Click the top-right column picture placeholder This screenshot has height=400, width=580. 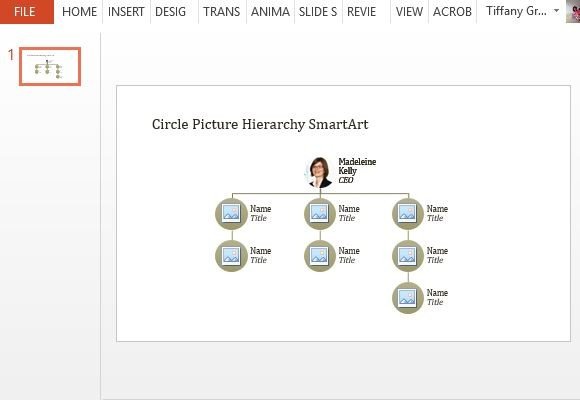[408, 214]
